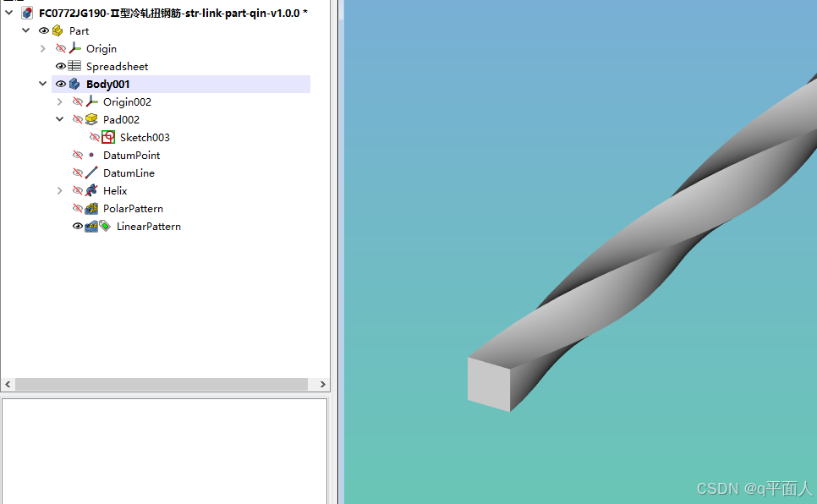Click the Origin axis icon
The image size is (817, 504).
point(75,48)
